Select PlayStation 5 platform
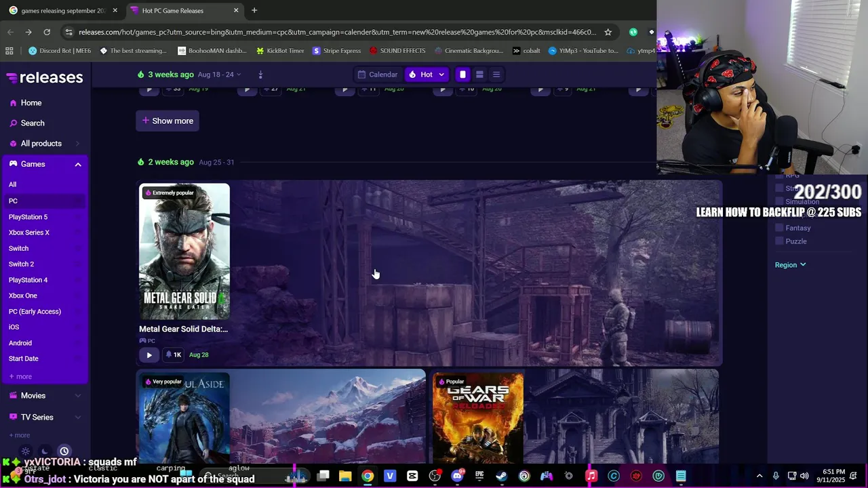Image resolution: width=868 pixels, height=488 pixels. pos(28,217)
